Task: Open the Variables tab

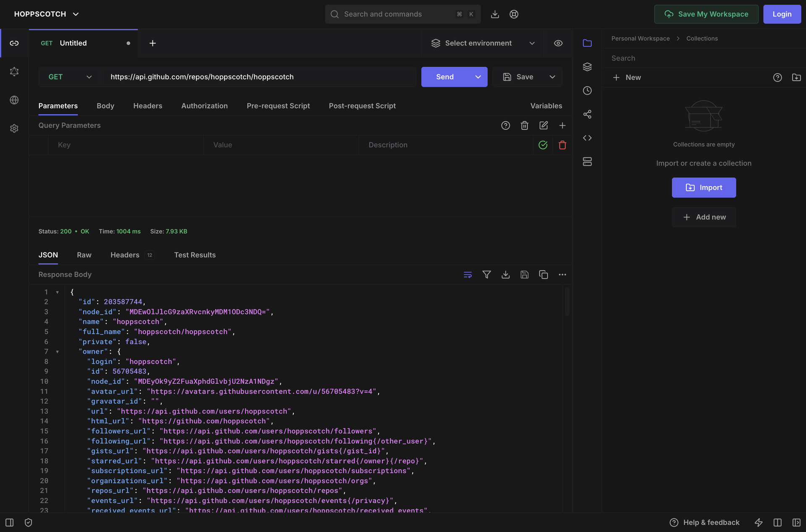Action: [x=546, y=106]
